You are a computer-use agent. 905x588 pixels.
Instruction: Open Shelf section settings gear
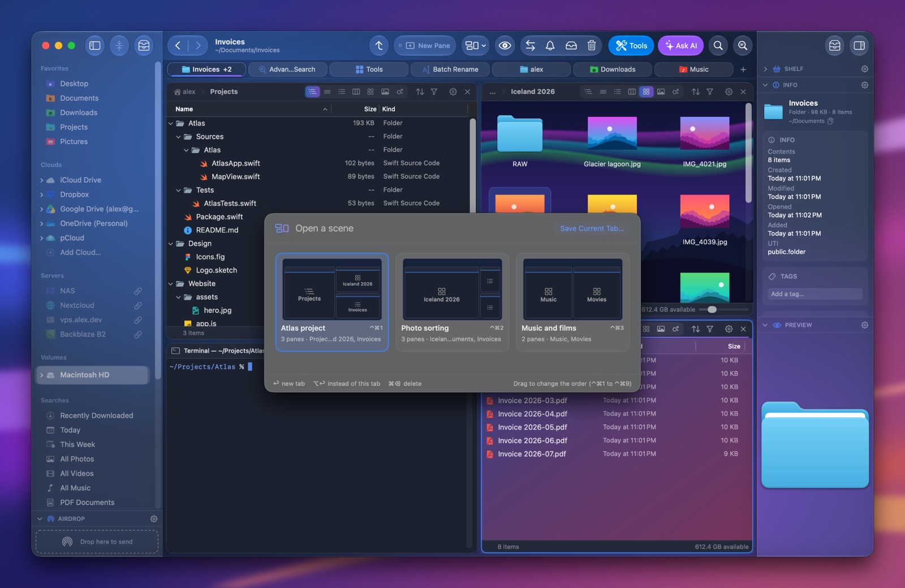(x=865, y=69)
